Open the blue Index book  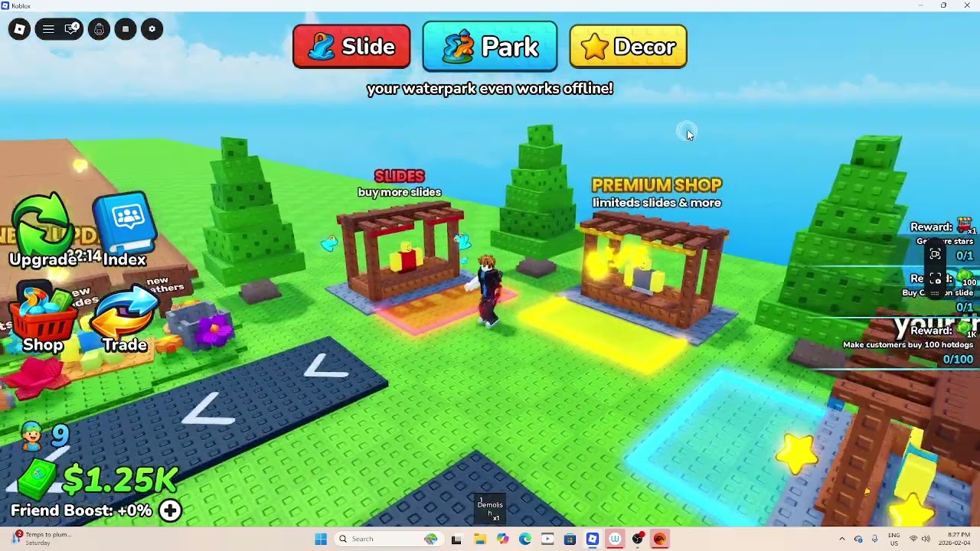[125, 230]
